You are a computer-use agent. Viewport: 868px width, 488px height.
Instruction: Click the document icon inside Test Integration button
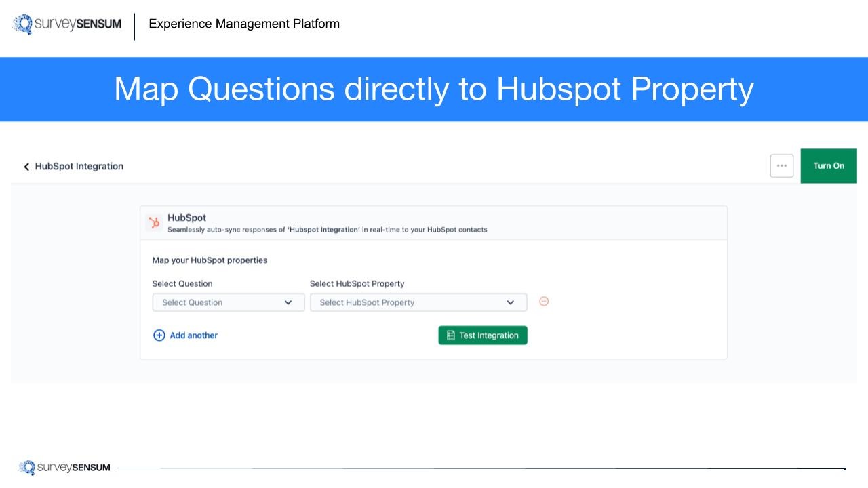[x=450, y=335]
